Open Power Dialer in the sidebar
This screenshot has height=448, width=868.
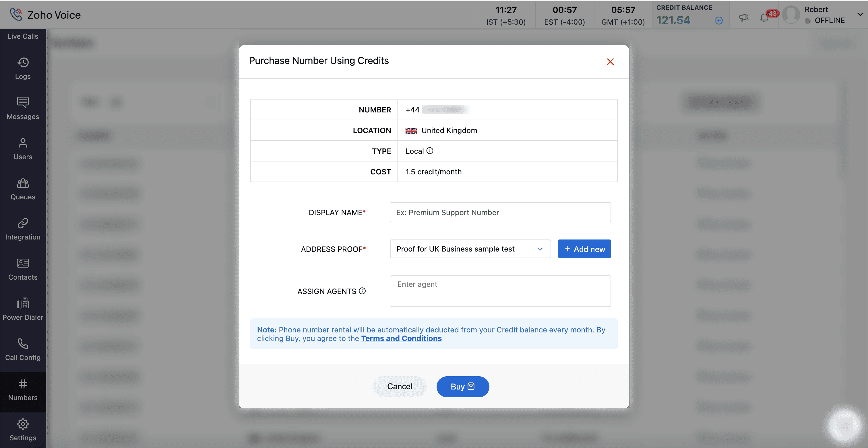coord(23,309)
